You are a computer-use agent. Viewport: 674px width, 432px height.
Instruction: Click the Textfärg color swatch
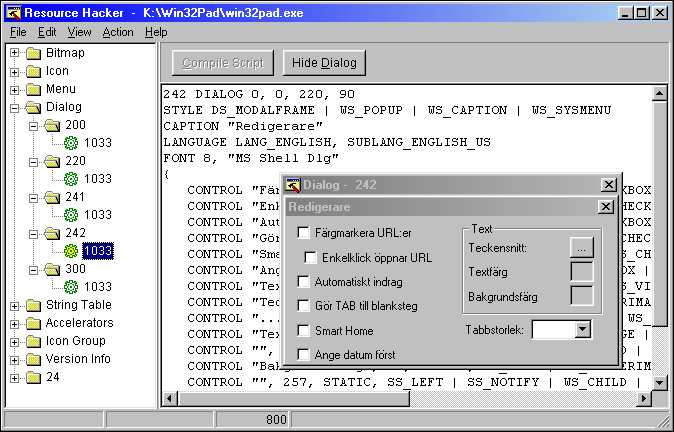[x=582, y=272]
